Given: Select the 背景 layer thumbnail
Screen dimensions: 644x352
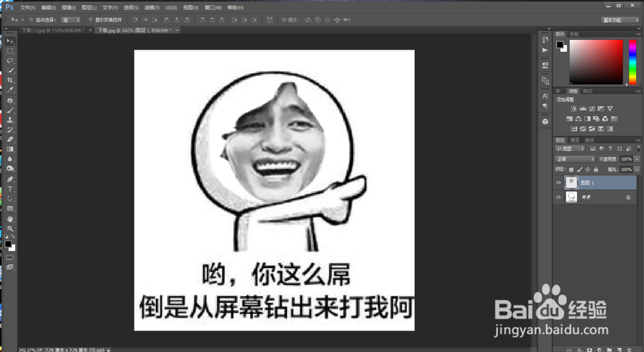Looking at the screenshot, I should (571, 197).
